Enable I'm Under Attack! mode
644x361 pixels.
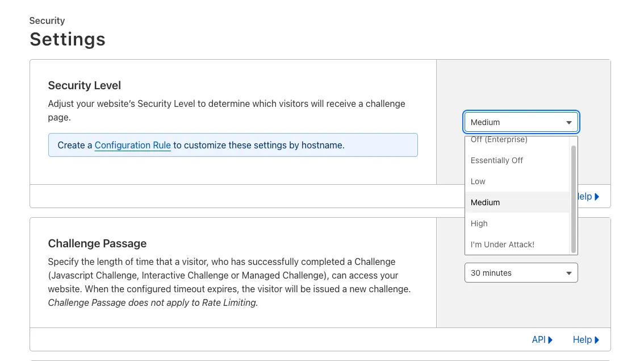503,244
